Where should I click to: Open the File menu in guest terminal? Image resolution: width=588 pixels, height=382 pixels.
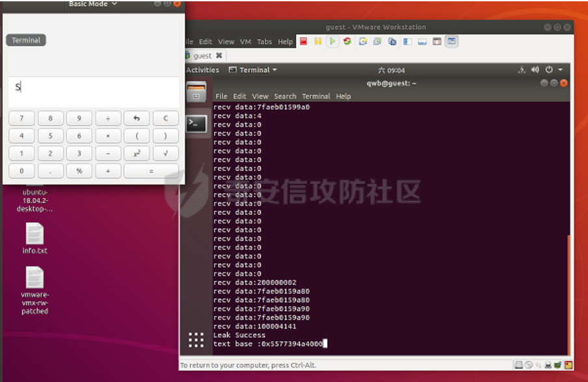pyautogui.click(x=221, y=97)
